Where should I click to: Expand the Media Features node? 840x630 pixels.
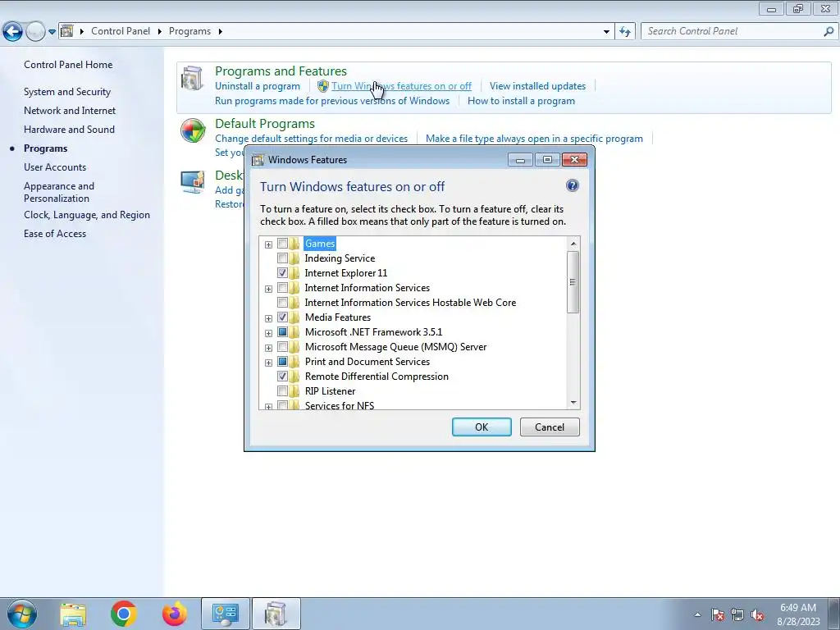click(268, 318)
